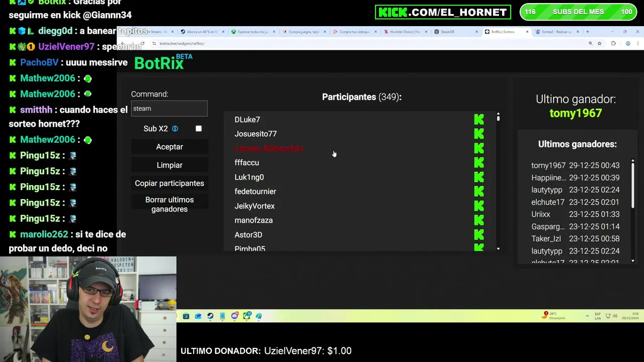Image resolution: width=644 pixels, height=362 pixels.
Task: Click winner row Uriixx 23-12-25 01:33
Action: (x=576, y=214)
